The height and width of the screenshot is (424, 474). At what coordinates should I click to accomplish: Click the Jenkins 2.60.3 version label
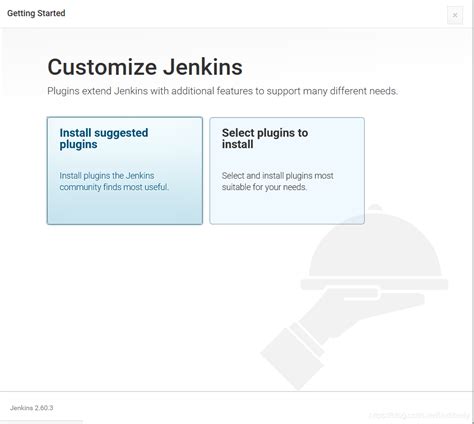(31, 408)
